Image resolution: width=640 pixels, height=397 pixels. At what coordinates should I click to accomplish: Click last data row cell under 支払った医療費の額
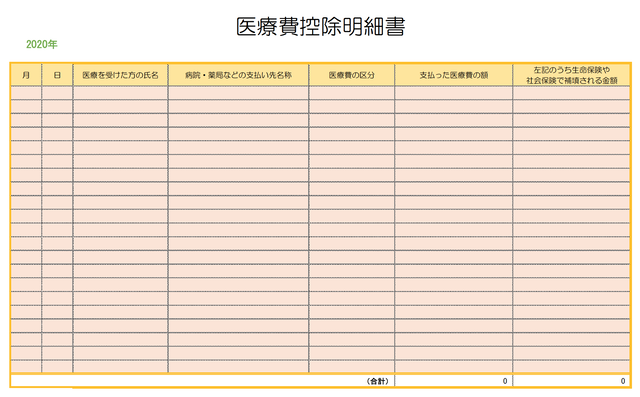tap(454, 366)
